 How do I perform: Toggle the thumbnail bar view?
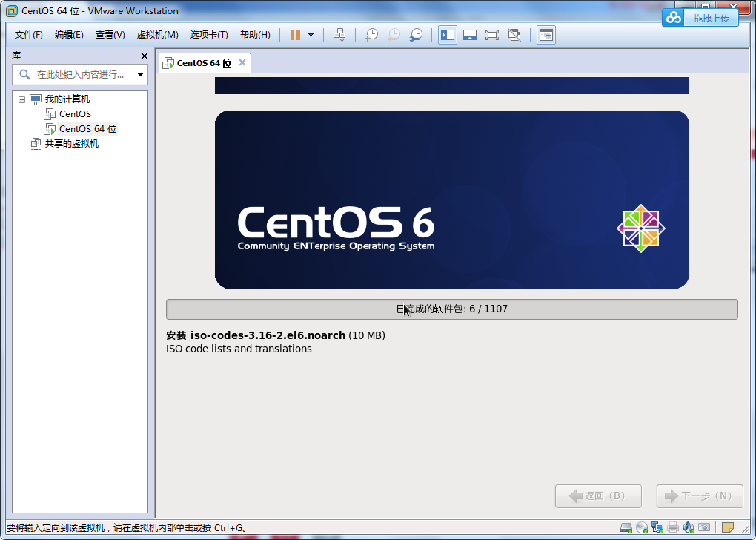pos(470,35)
